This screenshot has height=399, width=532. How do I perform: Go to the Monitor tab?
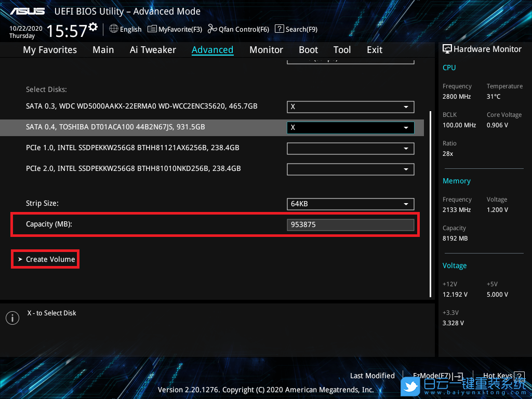point(266,50)
